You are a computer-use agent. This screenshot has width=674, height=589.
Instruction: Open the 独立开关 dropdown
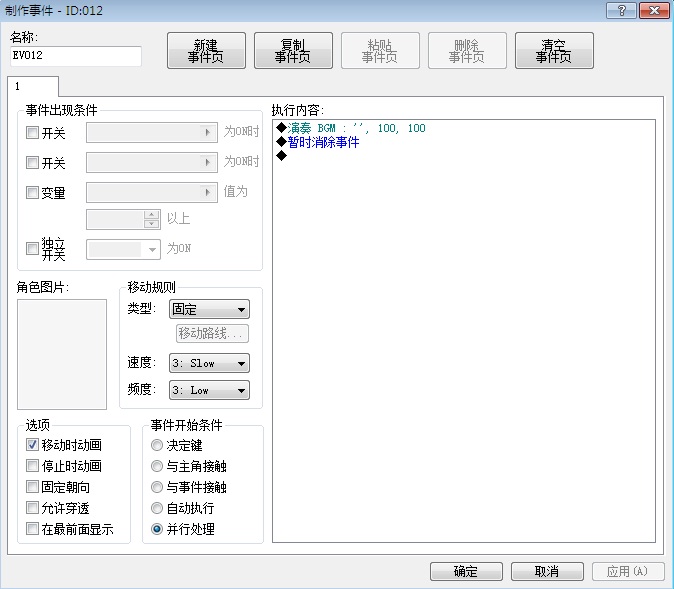[123, 249]
